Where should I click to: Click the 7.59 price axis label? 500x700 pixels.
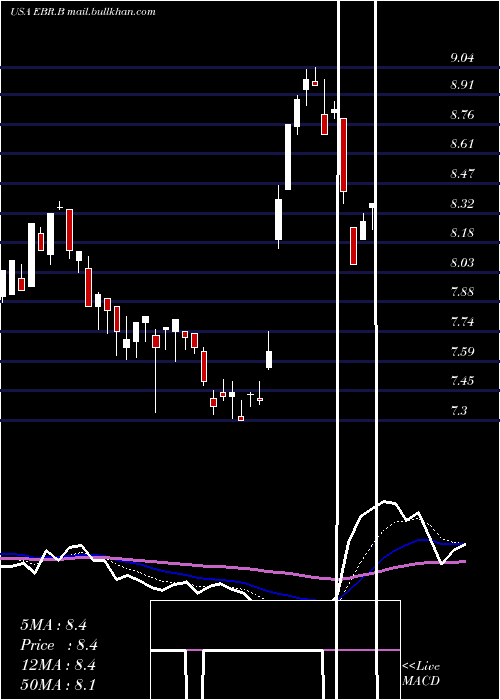point(462,351)
